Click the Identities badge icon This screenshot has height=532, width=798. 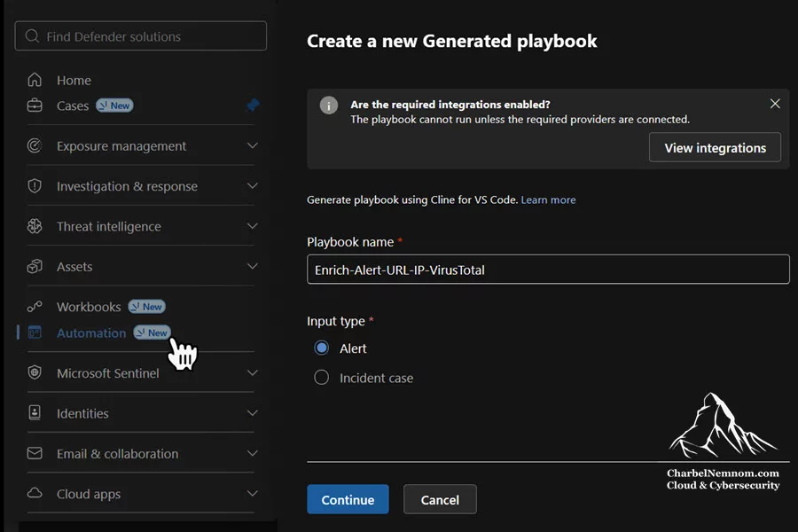(35, 413)
